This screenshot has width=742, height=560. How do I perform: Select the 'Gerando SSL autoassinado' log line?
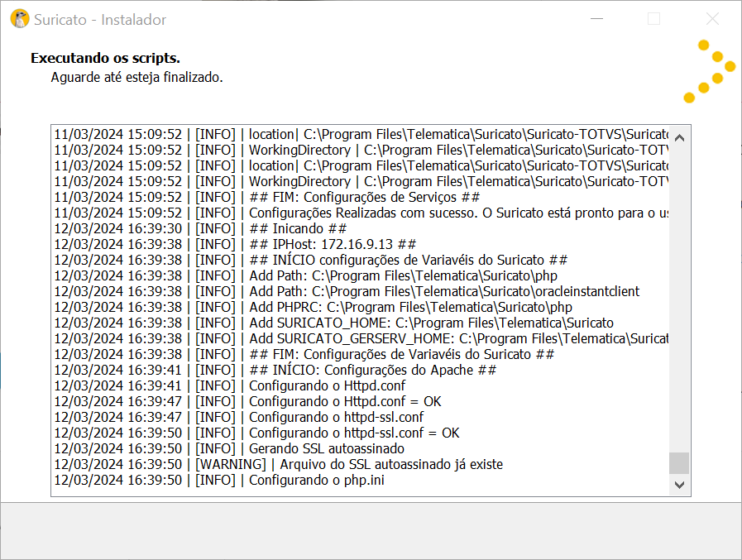click(229, 448)
